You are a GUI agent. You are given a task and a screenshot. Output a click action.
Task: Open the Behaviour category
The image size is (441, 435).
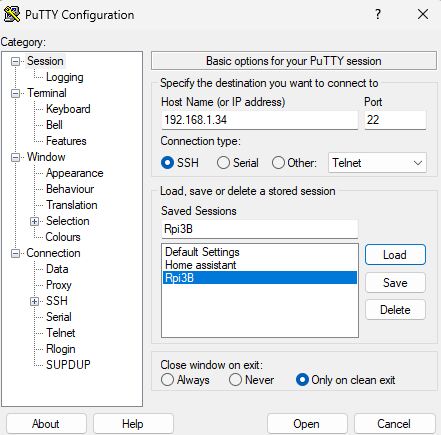tap(70, 189)
